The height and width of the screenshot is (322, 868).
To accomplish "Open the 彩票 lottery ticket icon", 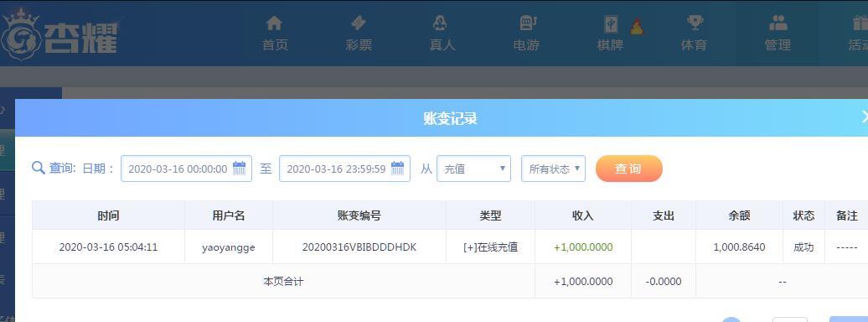I will (358, 23).
